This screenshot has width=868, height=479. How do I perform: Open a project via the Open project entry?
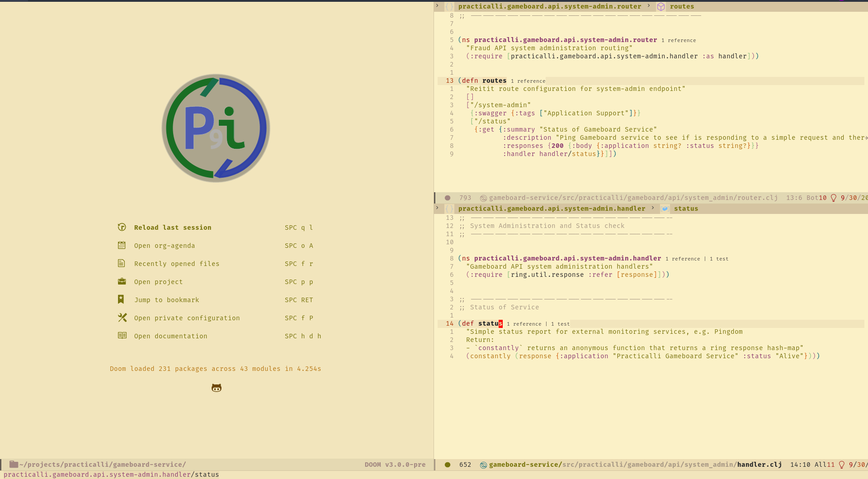[158, 281]
